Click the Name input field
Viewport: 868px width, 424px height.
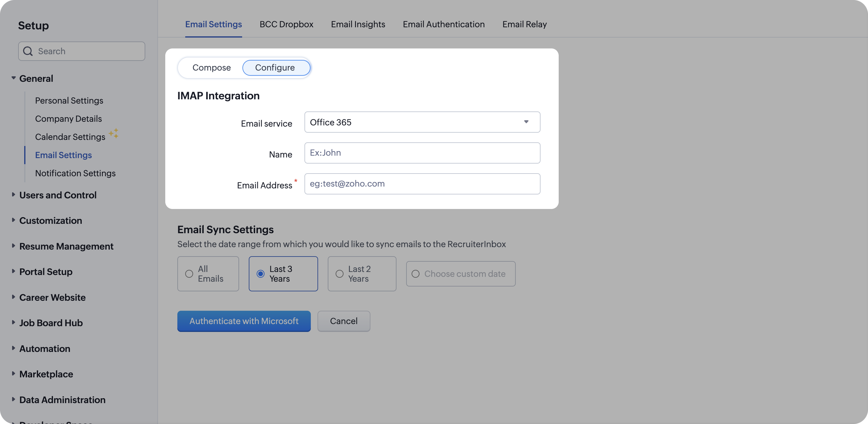422,153
